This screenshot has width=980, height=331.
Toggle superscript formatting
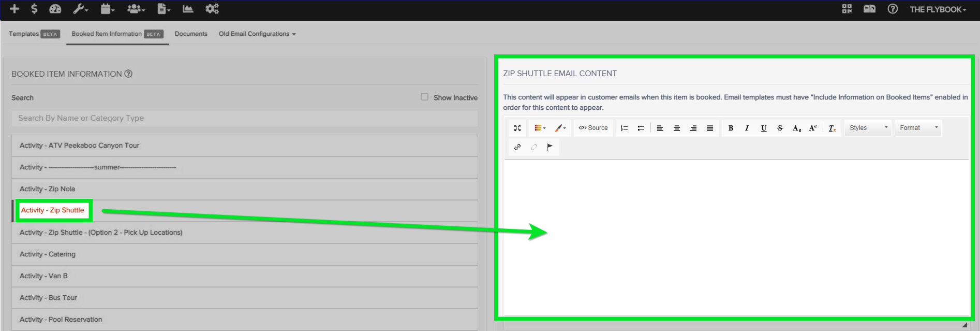click(x=813, y=128)
